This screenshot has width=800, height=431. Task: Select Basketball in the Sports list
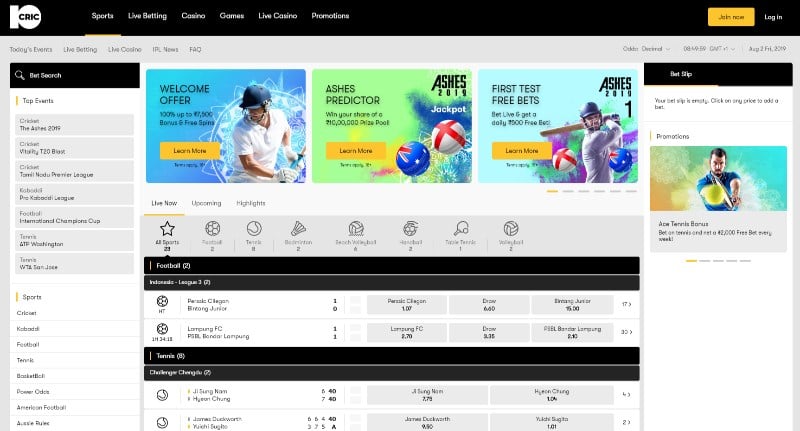tap(31, 376)
